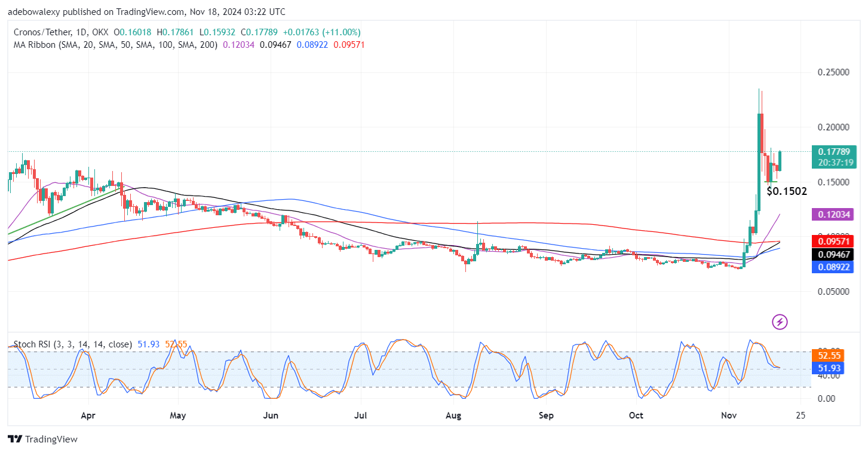Screen dimensions: 868x452
Task: Click the Nov label on time axis
Action: (729, 415)
